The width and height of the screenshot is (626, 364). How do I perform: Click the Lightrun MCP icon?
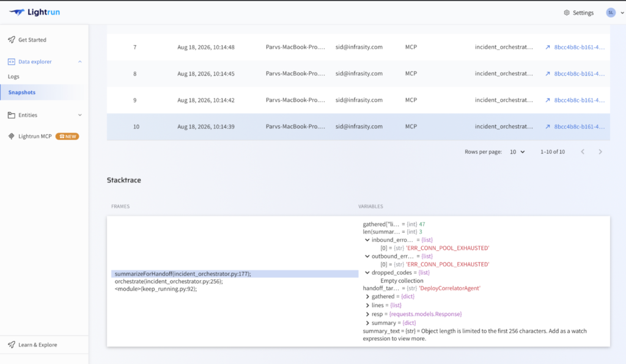[x=11, y=136]
